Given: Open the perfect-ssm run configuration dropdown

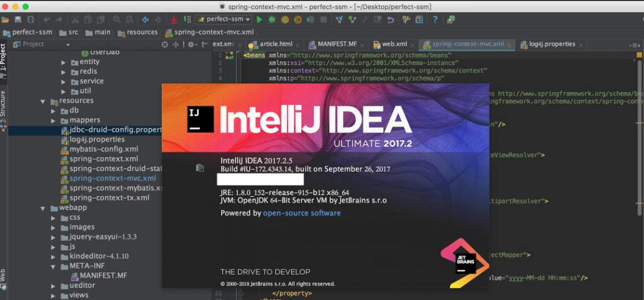Looking at the screenshot, I should pos(224,19).
